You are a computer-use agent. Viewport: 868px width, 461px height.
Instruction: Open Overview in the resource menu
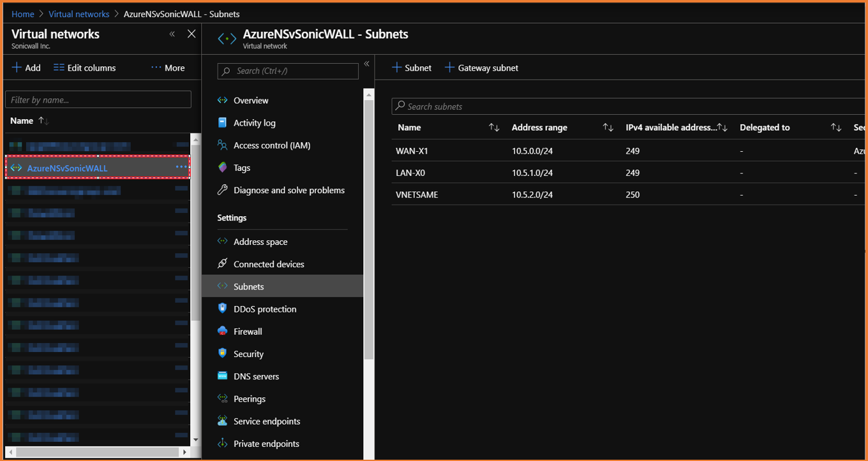251,100
